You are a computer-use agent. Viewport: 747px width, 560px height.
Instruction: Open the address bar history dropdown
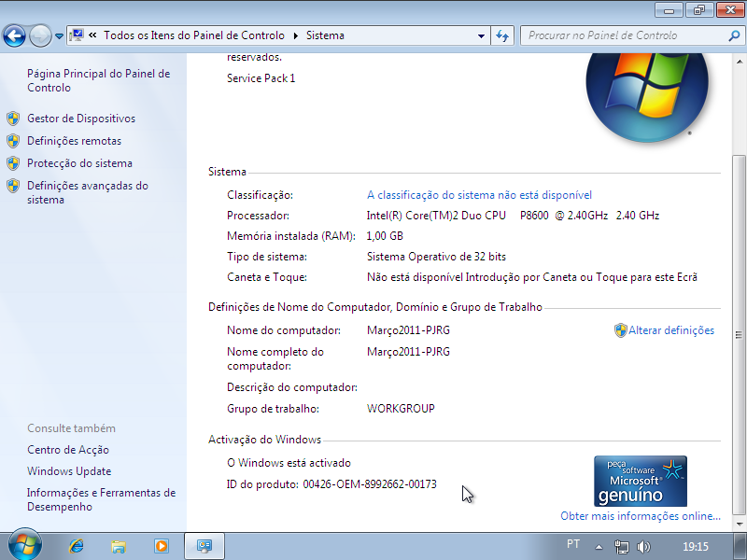tap(481, 35)
